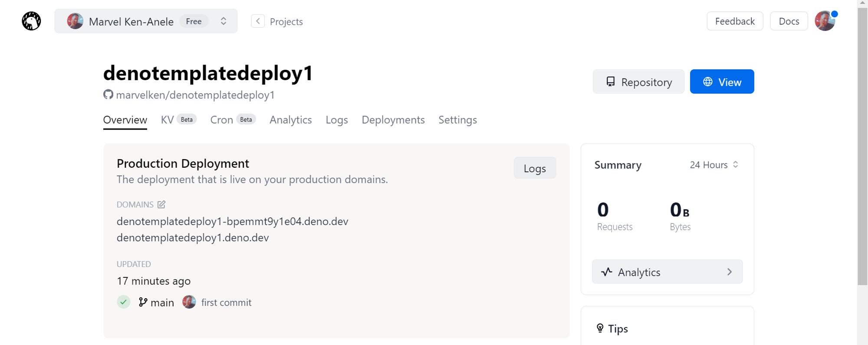The width and height of the screenshot is (868, 345).
Task: Open the user profile avatar menu
Action: tap(825, 21)
